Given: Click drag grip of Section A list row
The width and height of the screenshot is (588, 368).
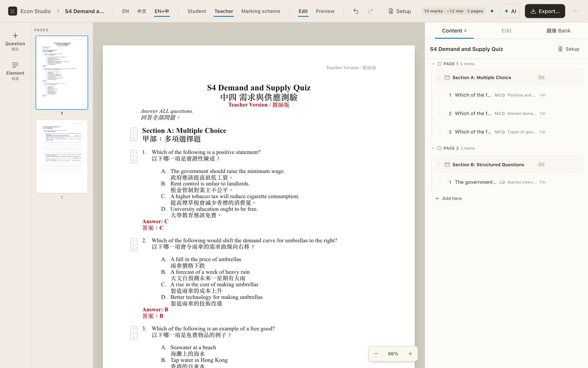Looking at the screenshot, I should 439,78.
